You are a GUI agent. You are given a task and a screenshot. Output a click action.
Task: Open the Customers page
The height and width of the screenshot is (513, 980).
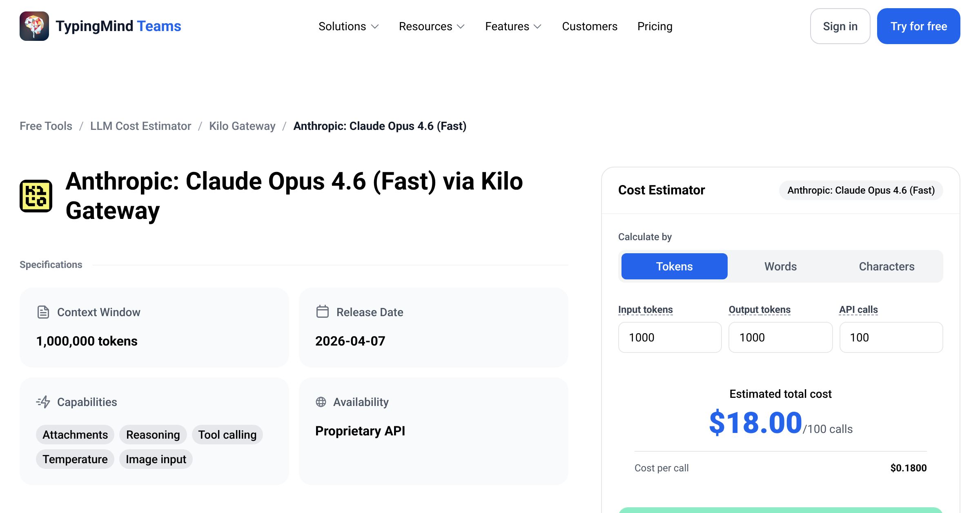click(590, 26)
